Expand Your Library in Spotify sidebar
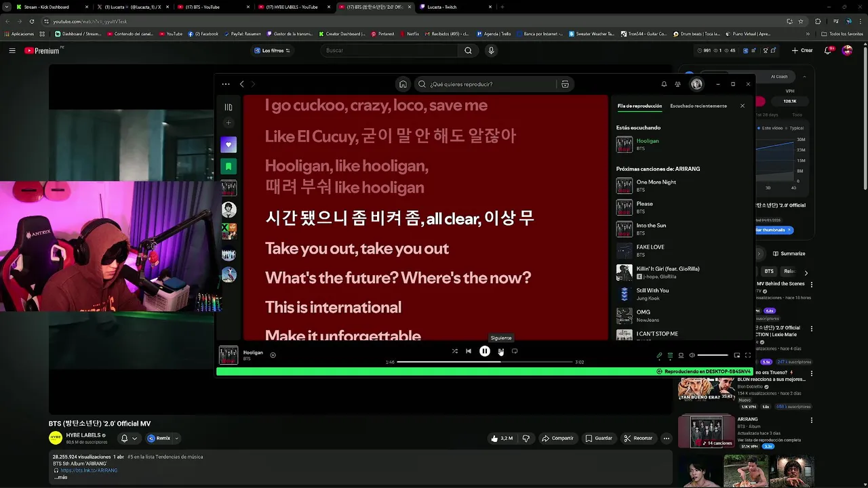This screenshot has width=868, height=488. [x=229, y=107]
